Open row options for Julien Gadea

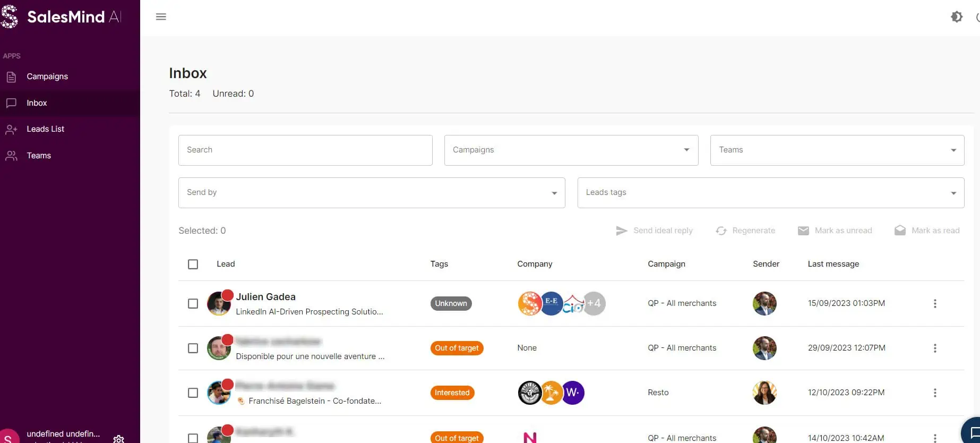935,304
